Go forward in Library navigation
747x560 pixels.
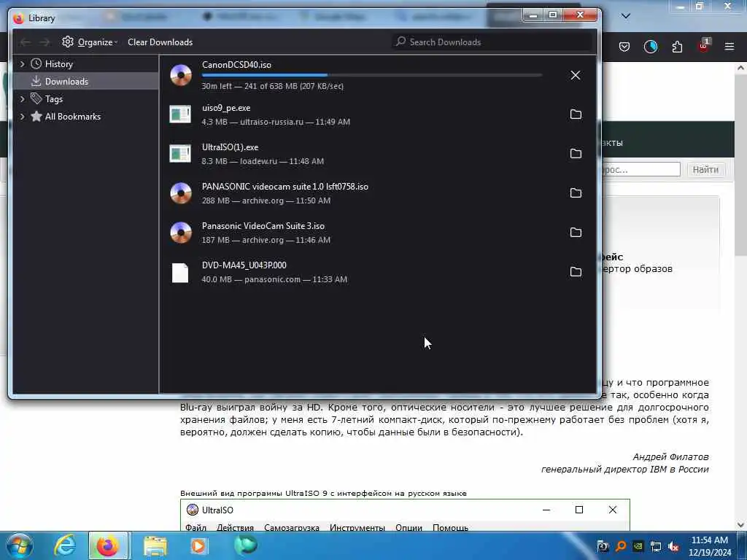click(44, 42)
